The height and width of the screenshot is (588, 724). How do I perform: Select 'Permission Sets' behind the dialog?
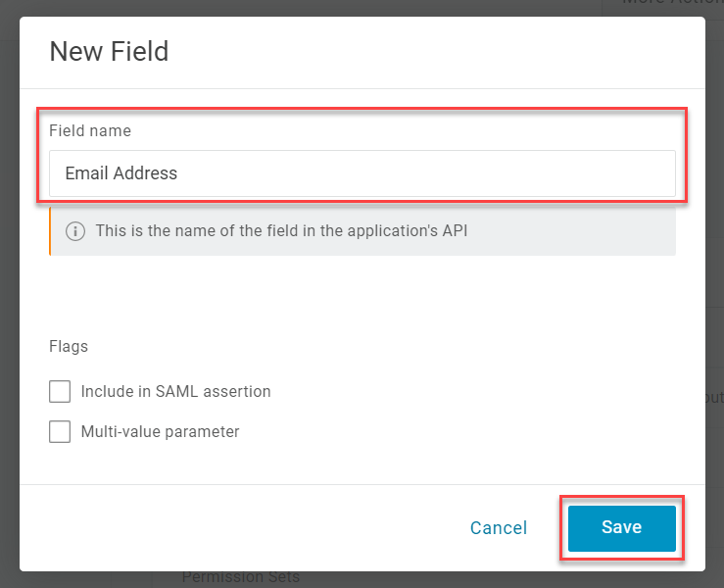pos(240,578)
